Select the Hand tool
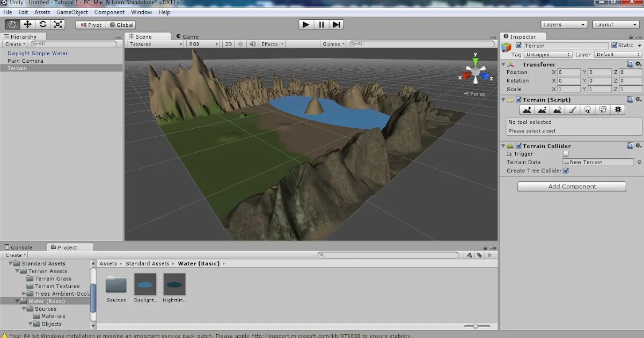Viewport: 644px width, 338px height. (12, 24)
